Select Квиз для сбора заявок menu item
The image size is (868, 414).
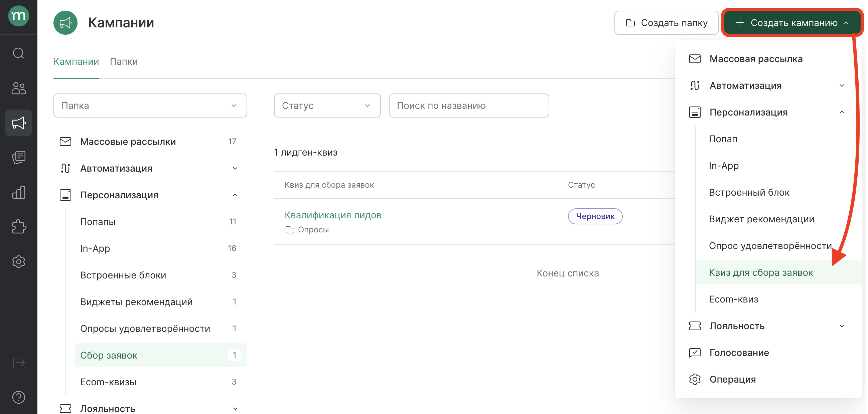point(761,272)
